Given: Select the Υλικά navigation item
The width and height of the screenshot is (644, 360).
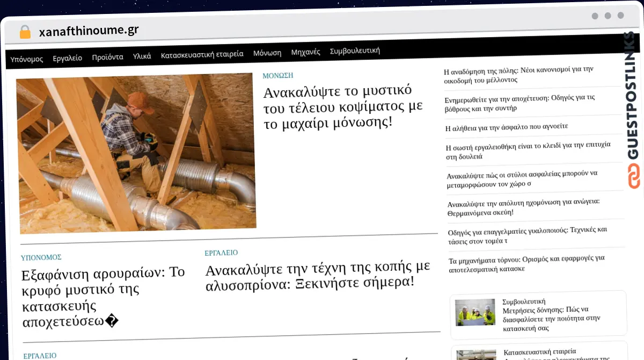Looking at the screenshot, I should click(142, 56).
